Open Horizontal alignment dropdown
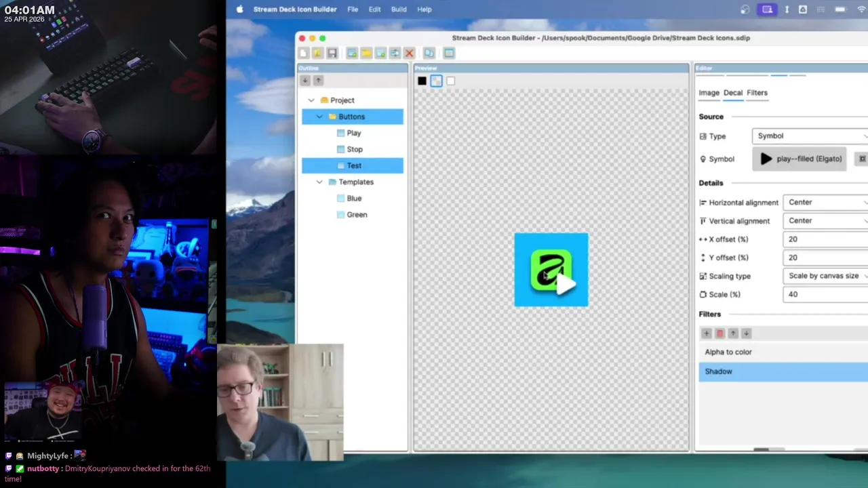 coord(825,202)
